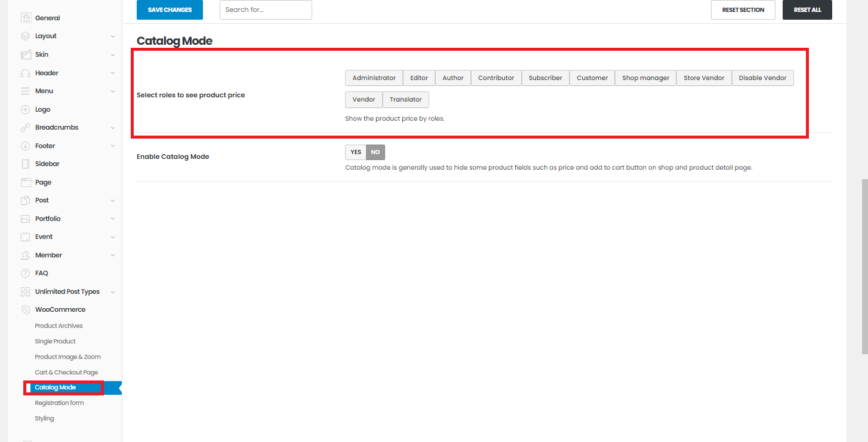The image size is (868, 442).
Task: Click the WooCommerce icon
Action: click(x=26, y=309)
